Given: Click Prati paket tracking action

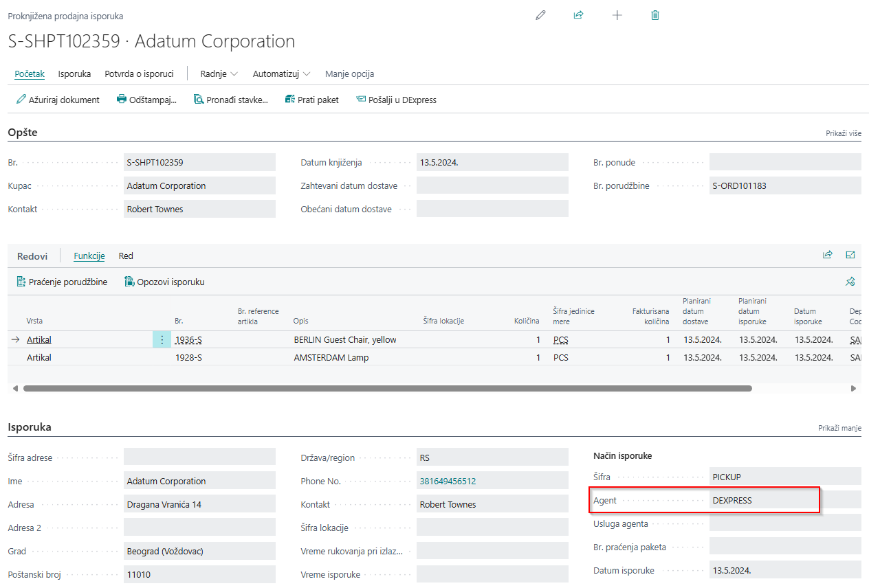Looking at the screenshot, I should click(312, 100).
